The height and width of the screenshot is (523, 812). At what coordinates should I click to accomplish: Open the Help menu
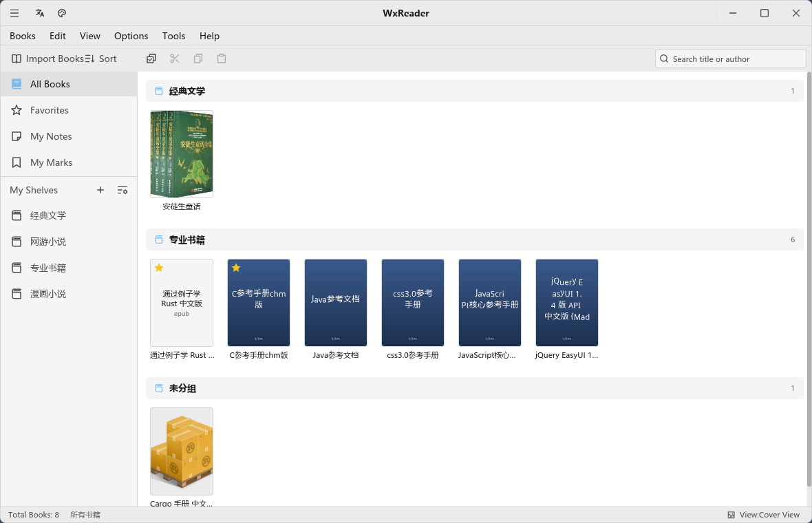point(210,36)
